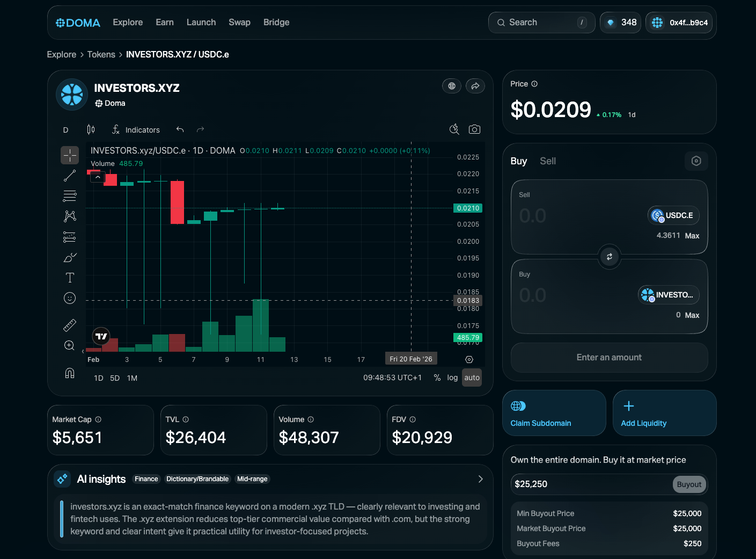Select the trend line drawing tool

[70, 176]
